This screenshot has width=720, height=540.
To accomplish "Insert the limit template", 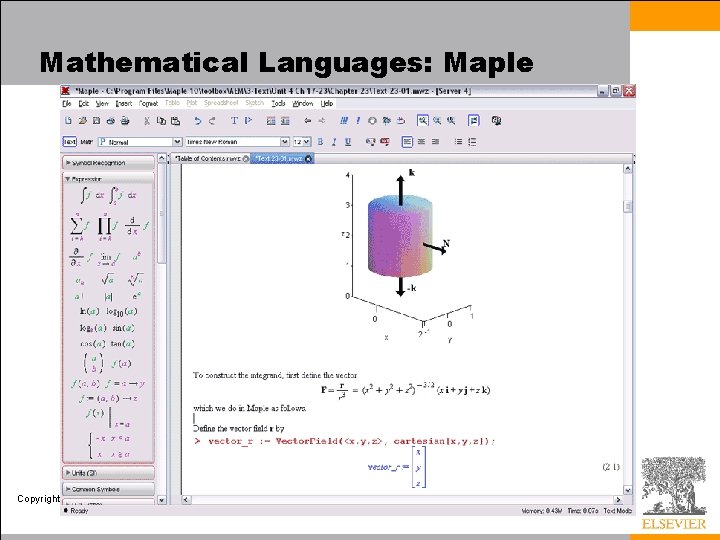I will [x=109, y=258].
